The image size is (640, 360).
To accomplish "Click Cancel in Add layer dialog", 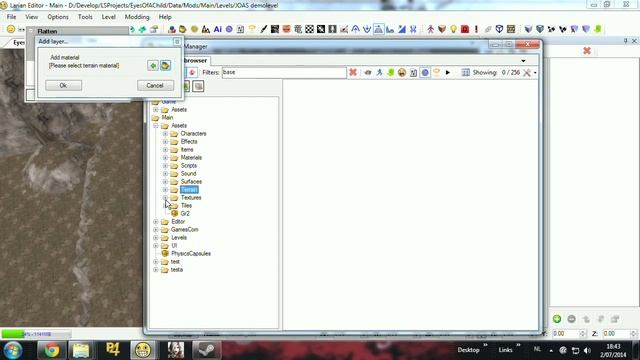I will click(x=155, y=85).
